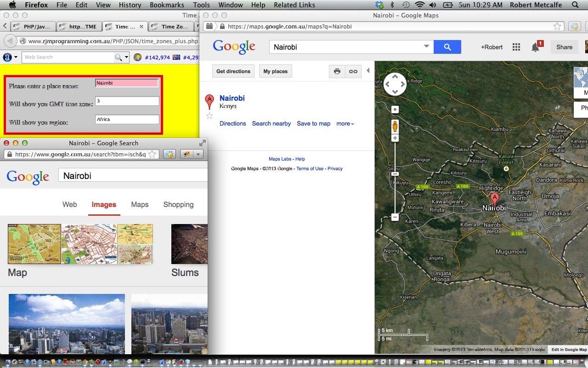
Task: Click red marker A on the map
Action: coord(495,199)
